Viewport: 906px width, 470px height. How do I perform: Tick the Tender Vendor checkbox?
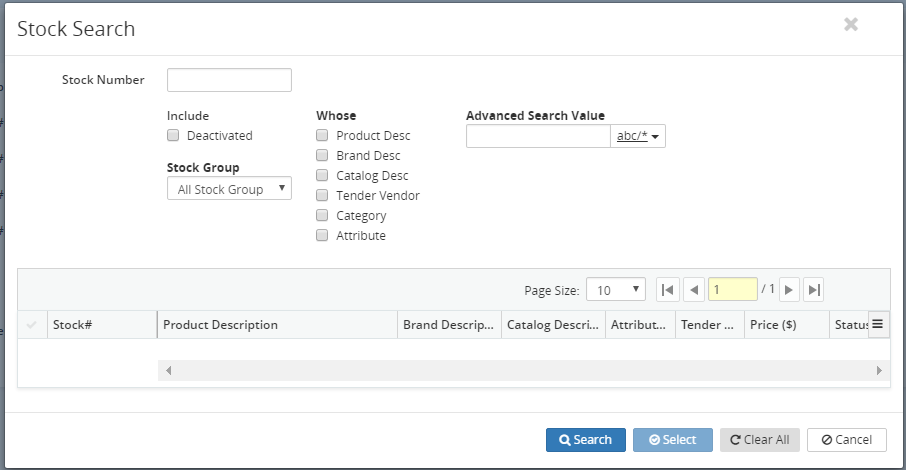click(x=322, y=195)
